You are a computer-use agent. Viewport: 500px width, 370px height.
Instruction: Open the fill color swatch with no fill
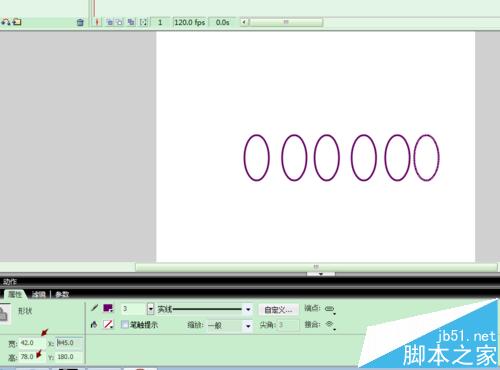[108, 324]
